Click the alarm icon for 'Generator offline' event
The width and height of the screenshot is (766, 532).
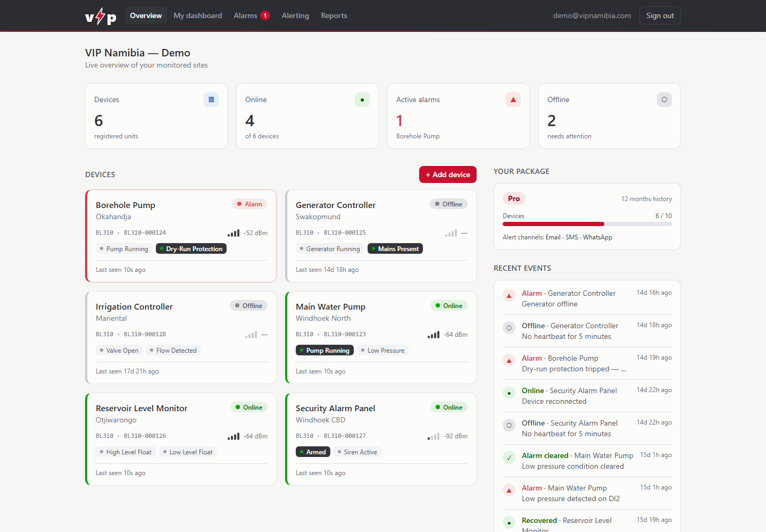tap(509, 296)
